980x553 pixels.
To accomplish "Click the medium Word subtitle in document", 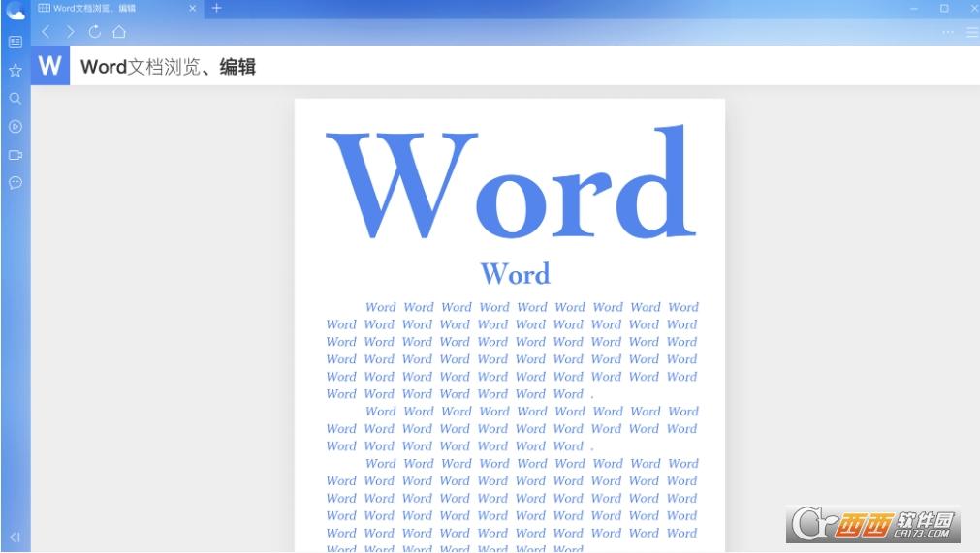I will 515,273.
